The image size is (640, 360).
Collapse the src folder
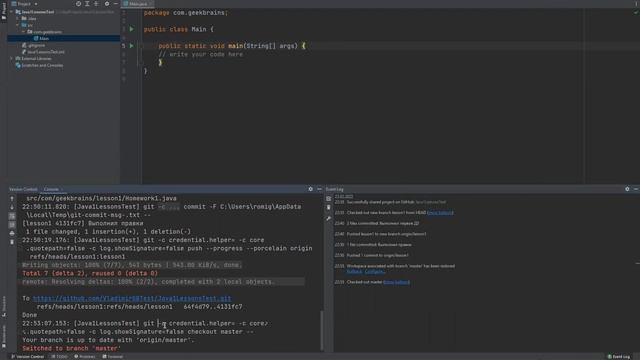pyautogui.click(x=18, y=25)
